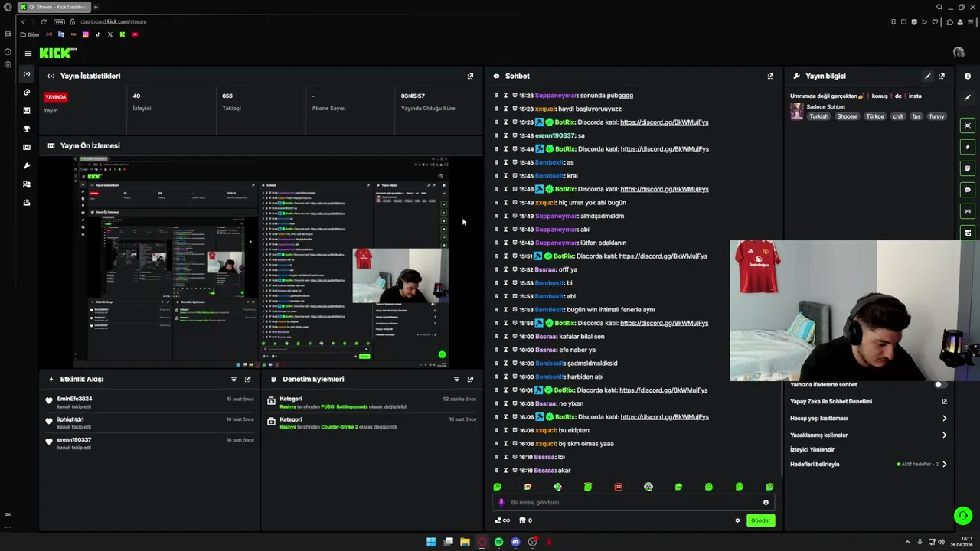980x551 pixels.
Task: Open the media clips icon in sidebar
Action: [27, 147]
